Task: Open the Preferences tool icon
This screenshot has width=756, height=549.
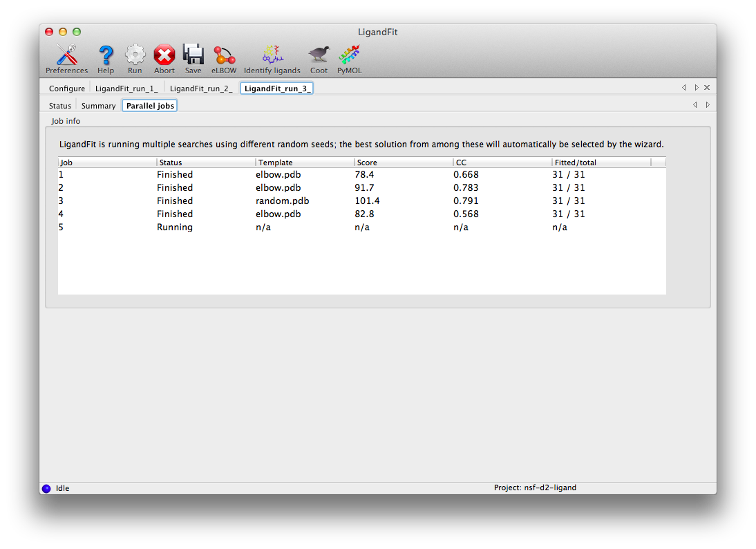Action: coord(66,55)
